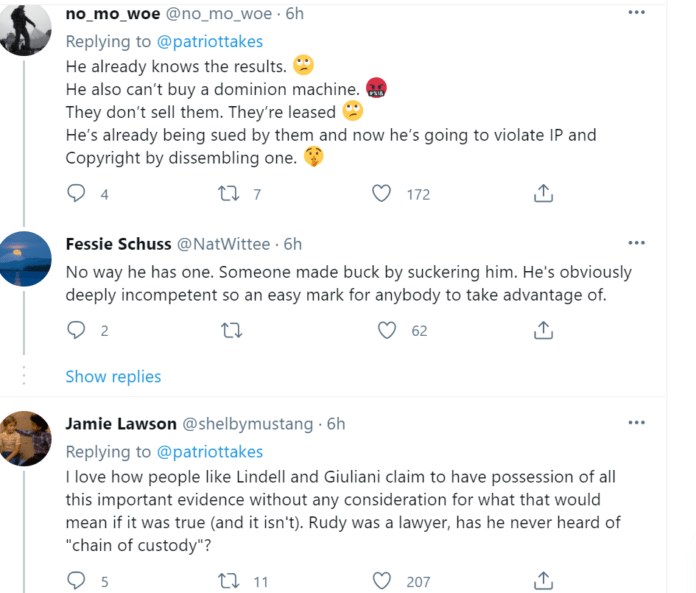
Task: Like Fessie Schuss's tweet with 62 likes
Action: pyautogui.click(x=387, y=330)
